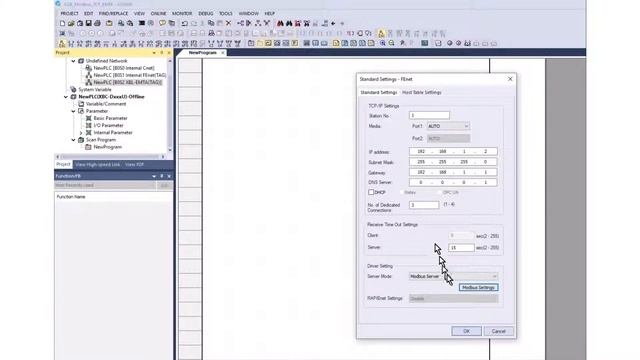This screenshot has height=360, width=640.
Task: Open the Server Mode Modbus Server dropdown
Action: click(453, 276)
